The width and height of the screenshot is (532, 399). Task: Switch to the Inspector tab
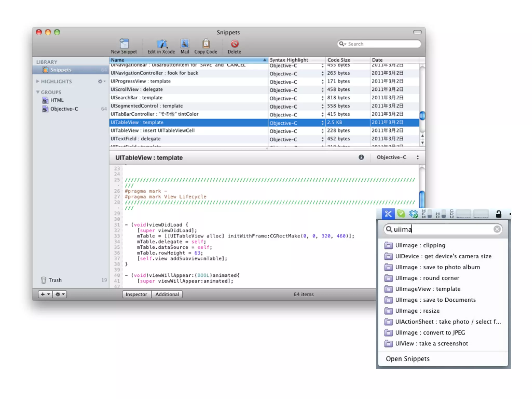(136, 294)
